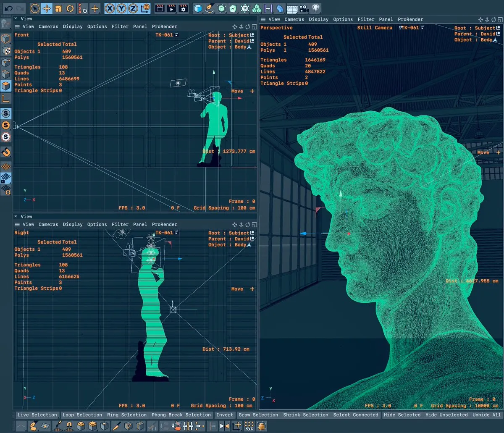
Task: Toggle the Locked Workplane icon
Action: tap(6, 178)
